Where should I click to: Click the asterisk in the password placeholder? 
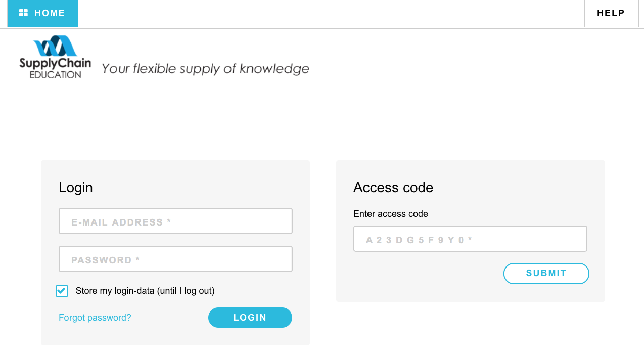coord(137,259)
